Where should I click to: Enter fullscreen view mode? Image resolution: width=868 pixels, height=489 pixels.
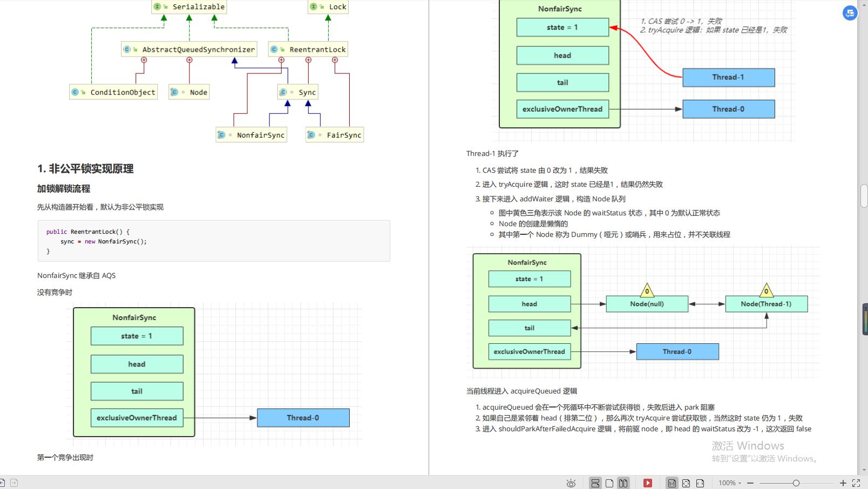tap(857, 483)
